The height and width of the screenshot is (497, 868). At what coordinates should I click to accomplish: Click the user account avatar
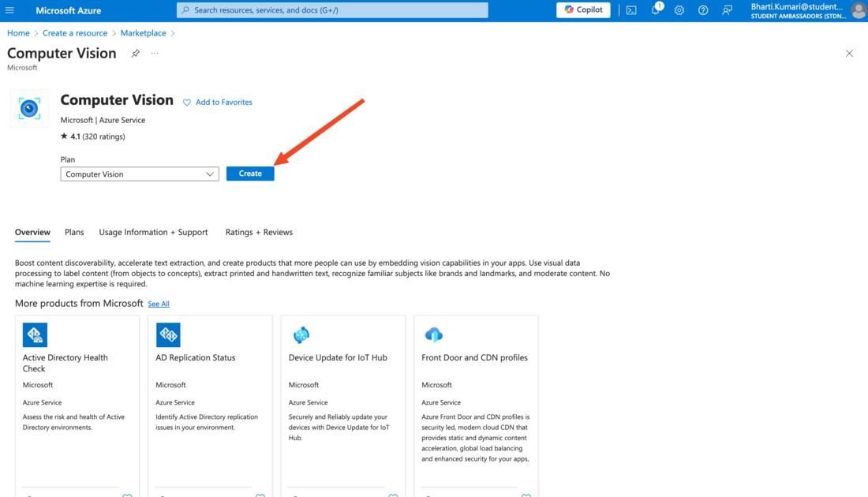(858, 10)
